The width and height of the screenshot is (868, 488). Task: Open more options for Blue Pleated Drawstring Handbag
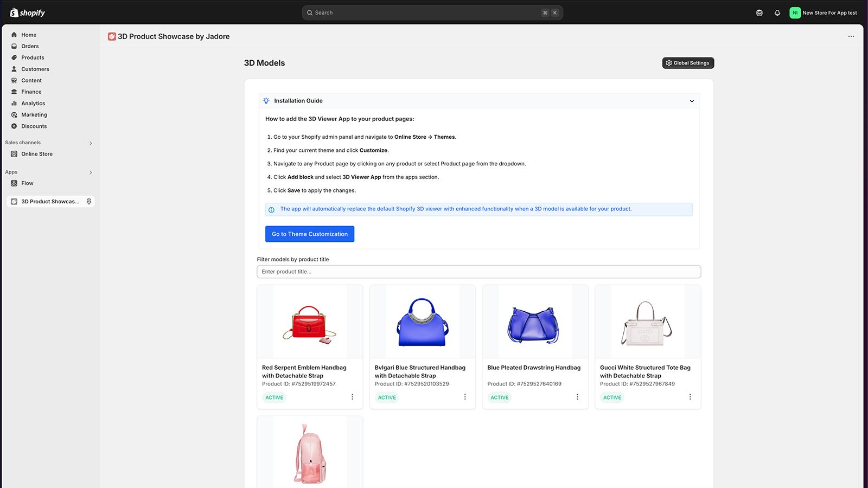pyautogui.click(x=577, y=397)
